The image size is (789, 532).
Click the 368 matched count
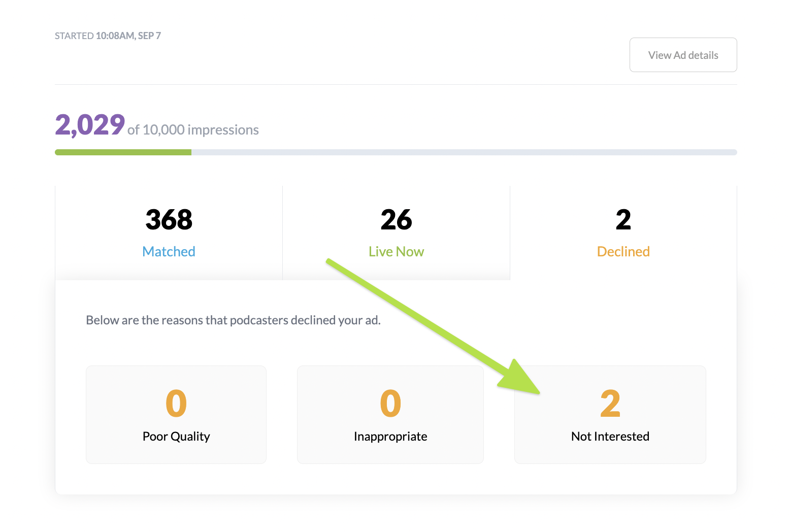pyautogui.click(x=169, y=220)
